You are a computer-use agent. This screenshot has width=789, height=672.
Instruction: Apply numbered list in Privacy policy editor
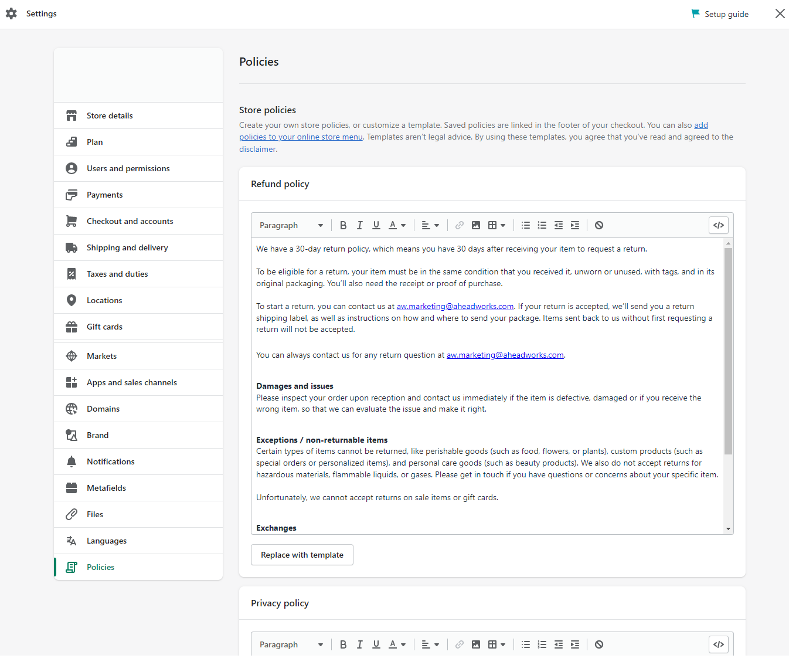[542, 644]
